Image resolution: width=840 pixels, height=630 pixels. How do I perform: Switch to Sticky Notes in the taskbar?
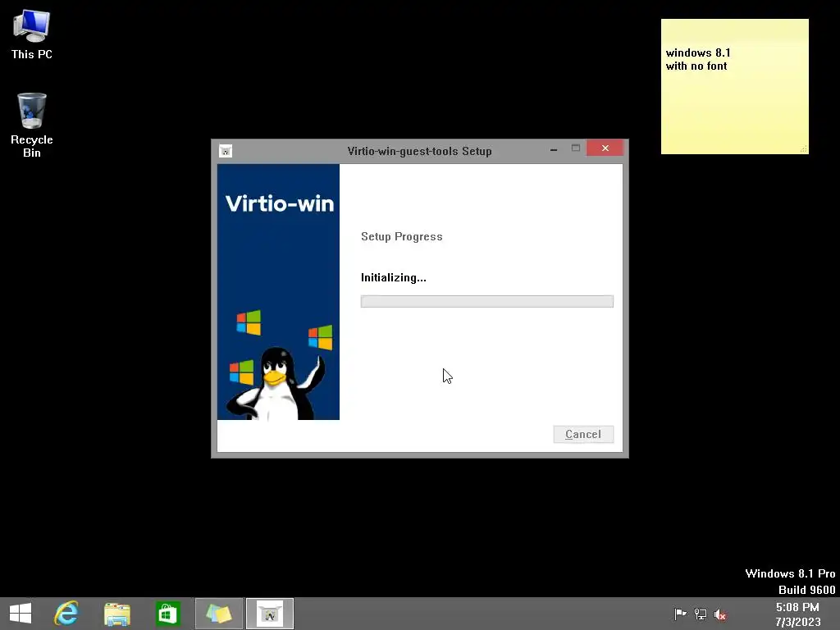click(x=218, y=614)
